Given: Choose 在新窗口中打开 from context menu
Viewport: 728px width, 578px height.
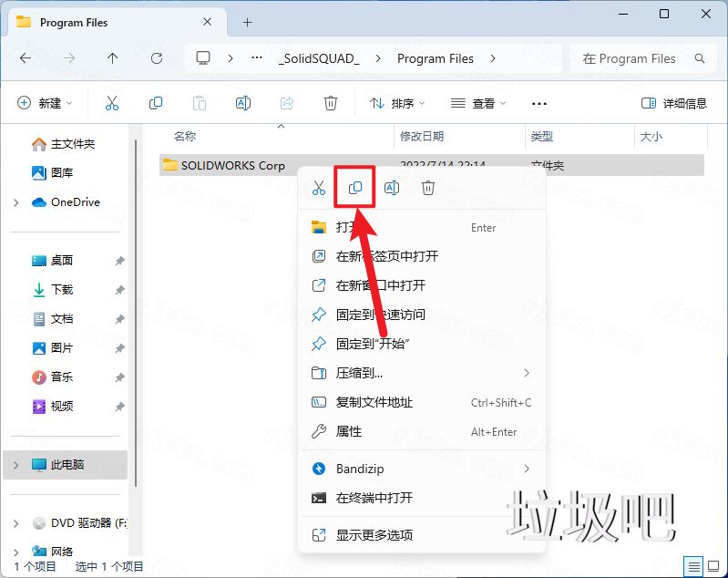Looking at the screenshot, I should coord(422,285).
